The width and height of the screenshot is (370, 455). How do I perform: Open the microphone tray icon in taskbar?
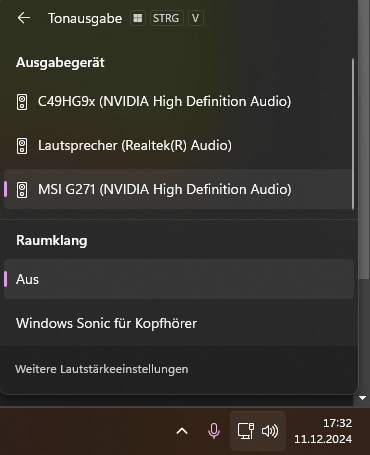(214, 431)
